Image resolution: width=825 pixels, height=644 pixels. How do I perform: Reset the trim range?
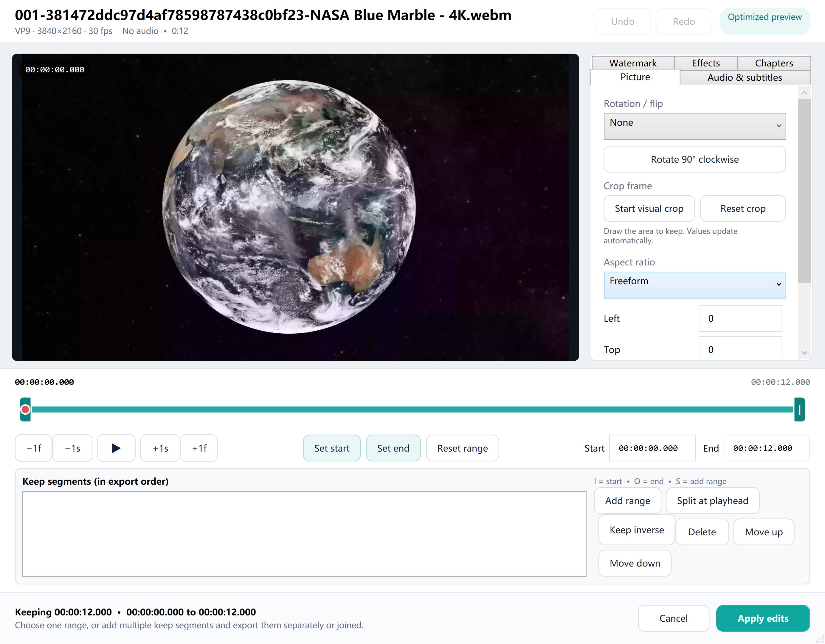point(462,448)
